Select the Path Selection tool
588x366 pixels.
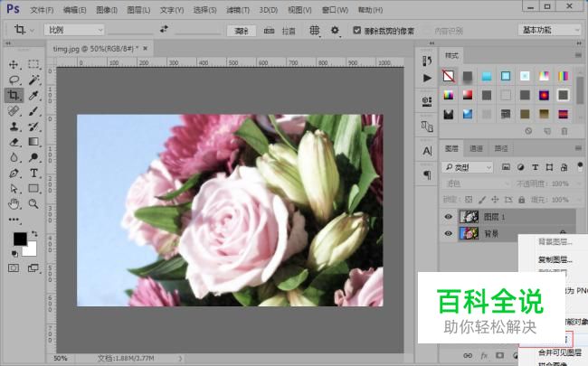(x=14, y=189)
